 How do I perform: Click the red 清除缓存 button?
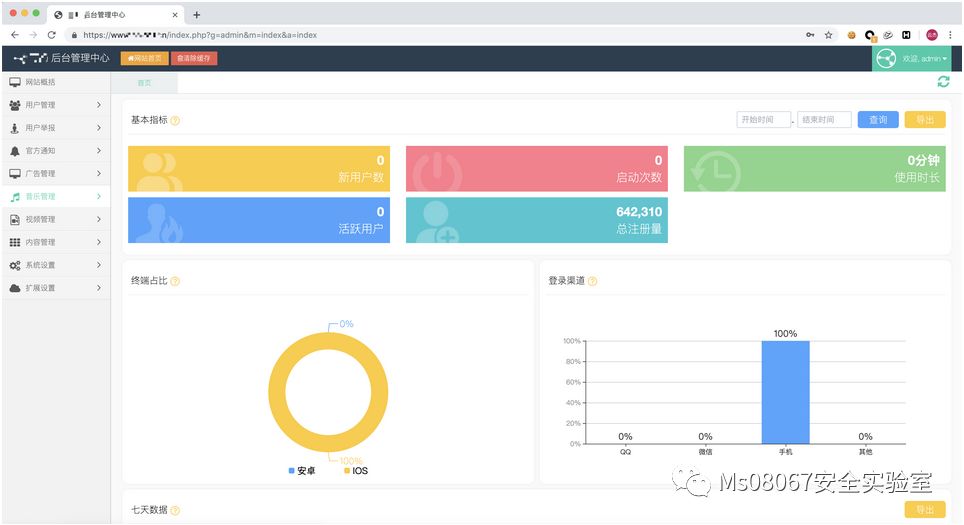[194, 58]
